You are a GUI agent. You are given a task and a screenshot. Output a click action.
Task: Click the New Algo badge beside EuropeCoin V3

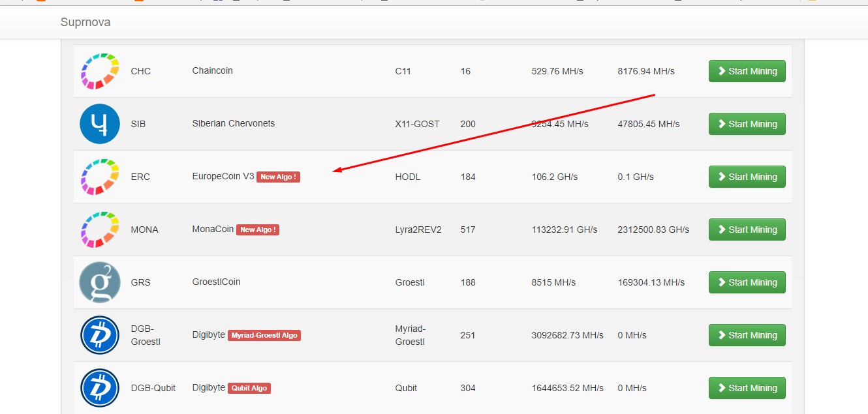click(x=278, y=177)
